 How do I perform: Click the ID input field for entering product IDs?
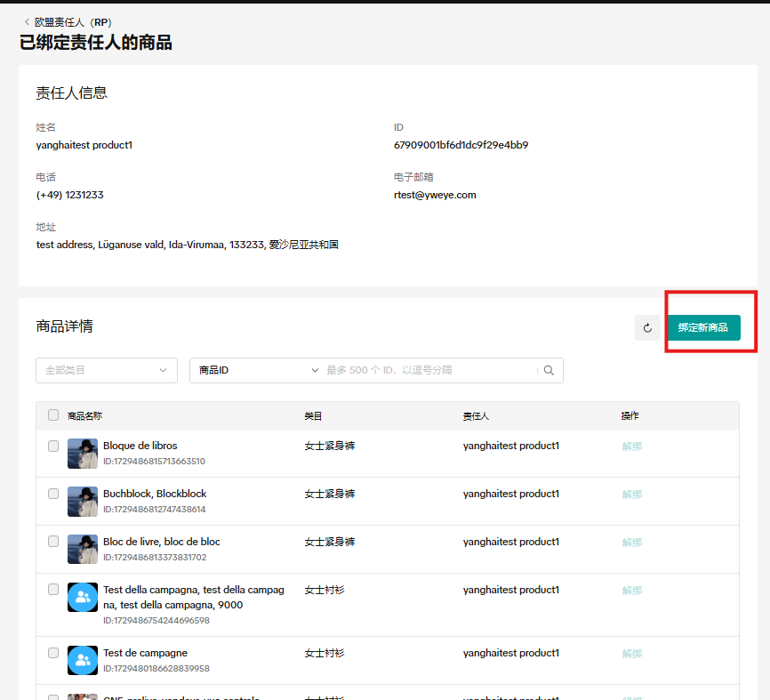point(427,370)
